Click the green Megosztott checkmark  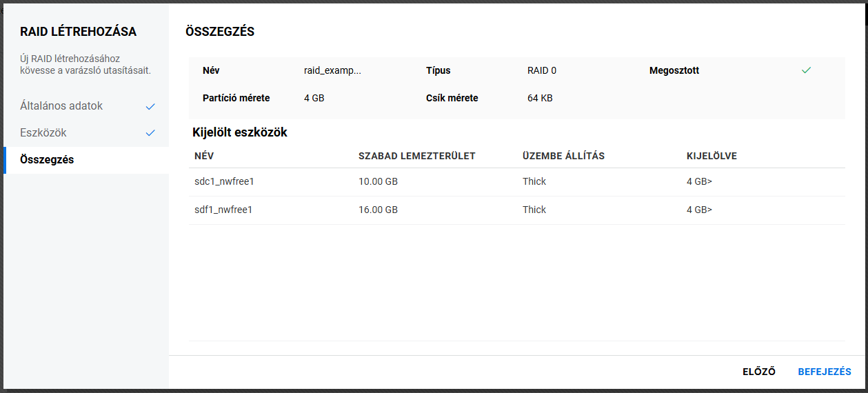(806, 70)
